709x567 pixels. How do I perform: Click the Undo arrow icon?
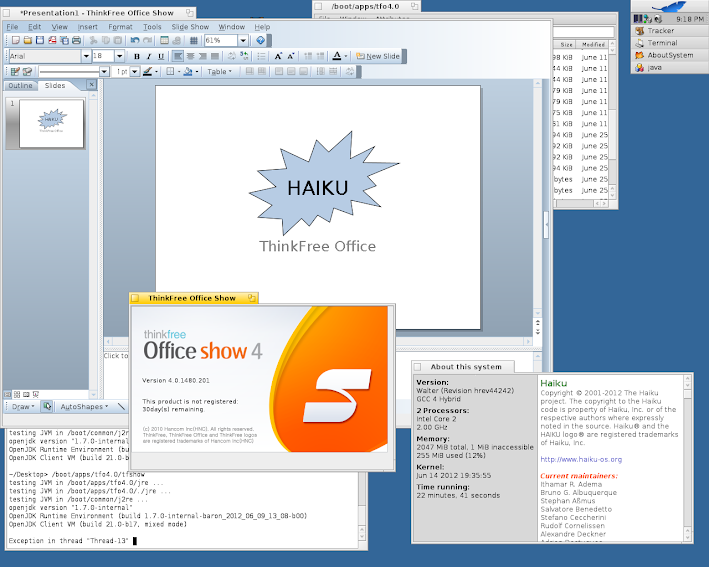tap(135, 40)
